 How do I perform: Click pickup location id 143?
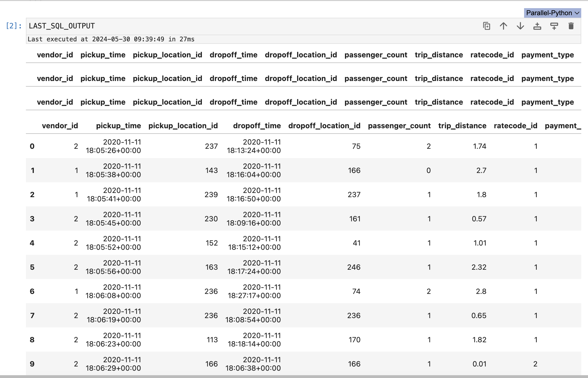211,170
